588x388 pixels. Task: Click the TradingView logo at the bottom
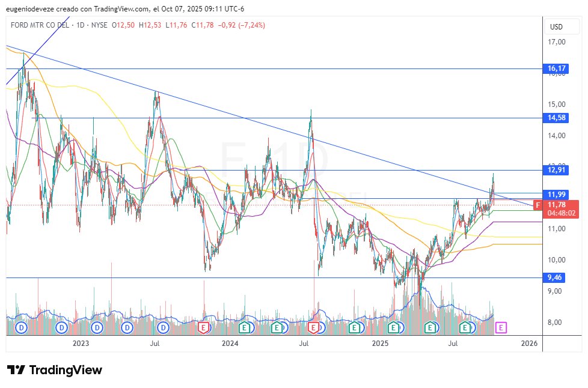tap(55, 370)
